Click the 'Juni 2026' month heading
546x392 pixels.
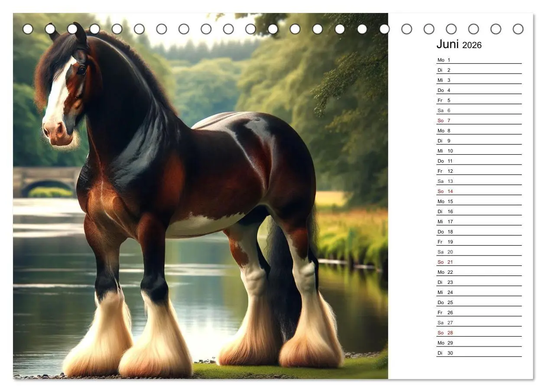point(459,45)
